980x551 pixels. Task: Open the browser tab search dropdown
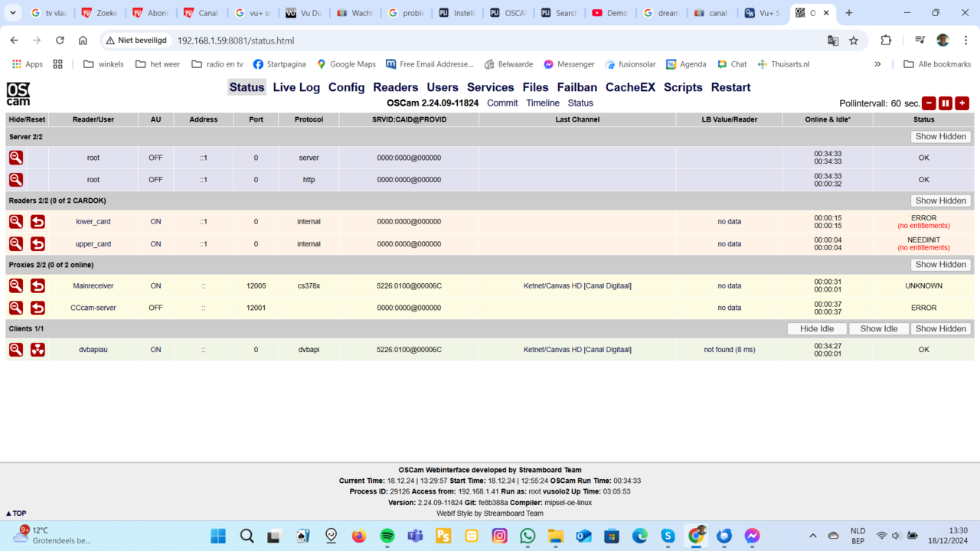(13, 13)
